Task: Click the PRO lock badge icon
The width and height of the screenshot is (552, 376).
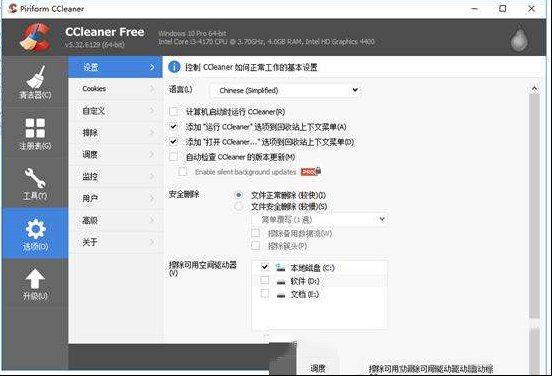Action: [x=311, y=171]
